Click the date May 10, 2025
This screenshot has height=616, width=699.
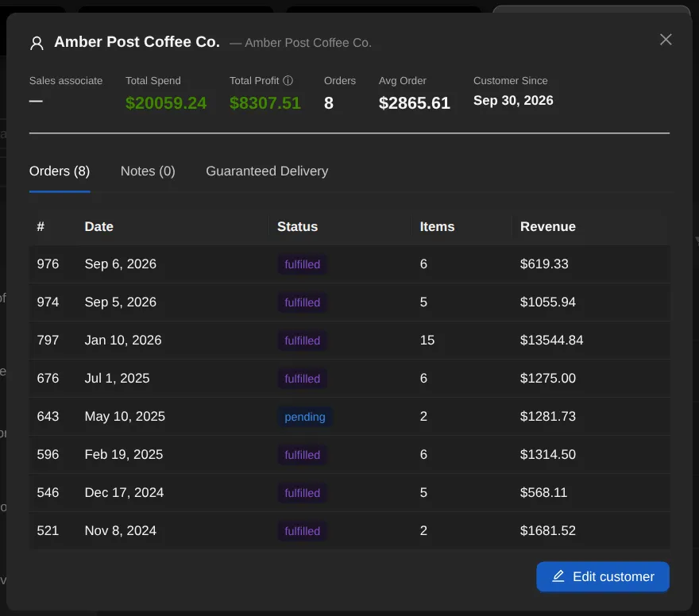tap(125, 417)
